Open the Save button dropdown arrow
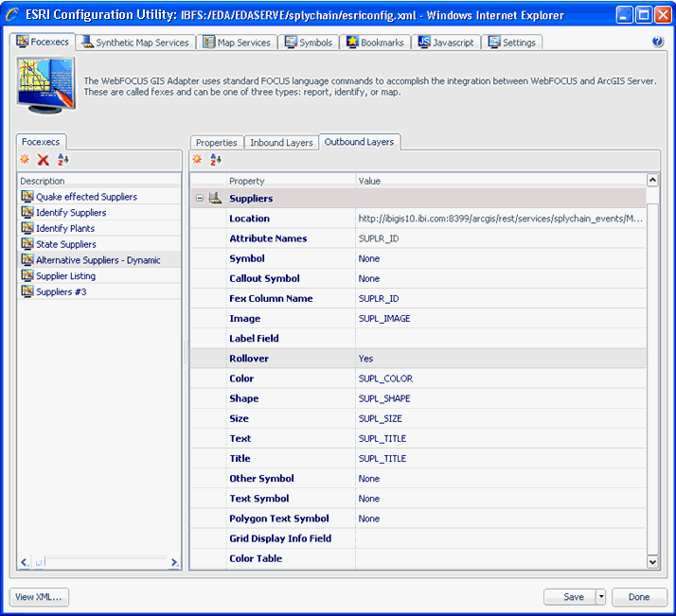 (601, 597)
